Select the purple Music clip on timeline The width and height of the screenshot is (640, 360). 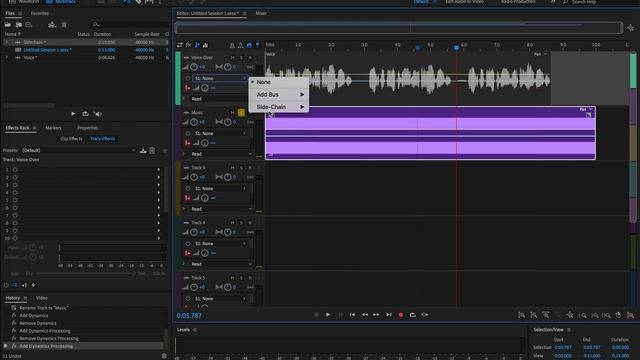430,133
